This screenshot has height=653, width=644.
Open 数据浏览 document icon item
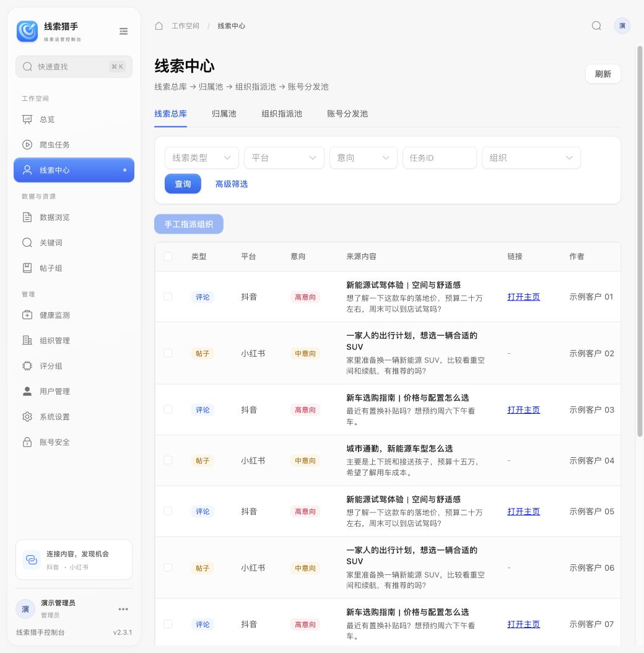(74, 217)
